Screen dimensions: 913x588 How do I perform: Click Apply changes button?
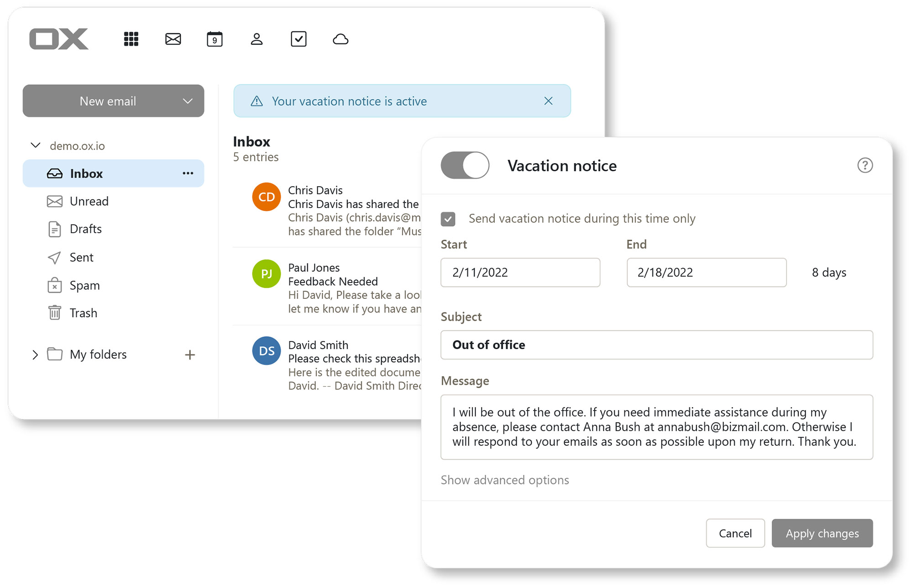coord(822,533)
